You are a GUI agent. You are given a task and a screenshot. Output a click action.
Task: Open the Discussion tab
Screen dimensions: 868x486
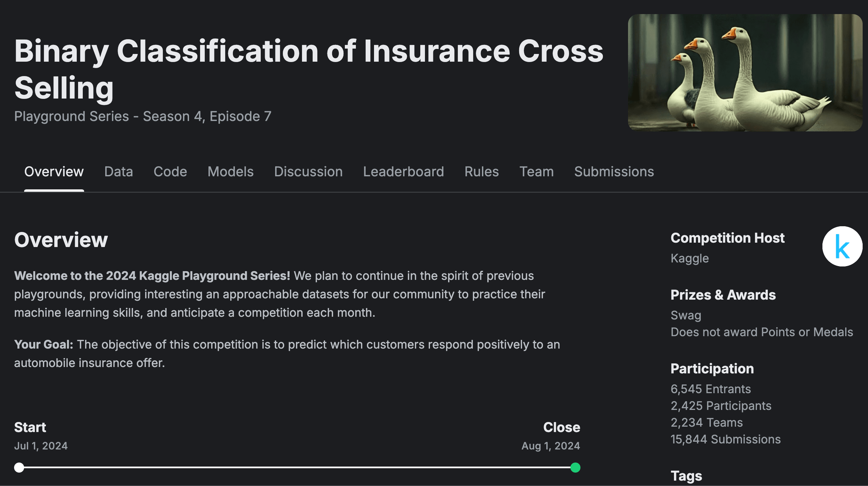pos(308,172)
